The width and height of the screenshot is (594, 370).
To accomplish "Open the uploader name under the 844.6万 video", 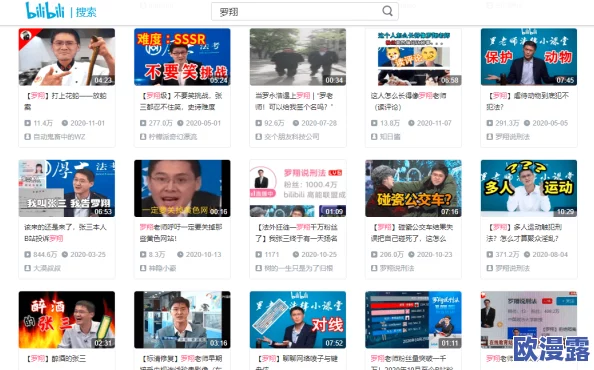I will coord(47,268).
